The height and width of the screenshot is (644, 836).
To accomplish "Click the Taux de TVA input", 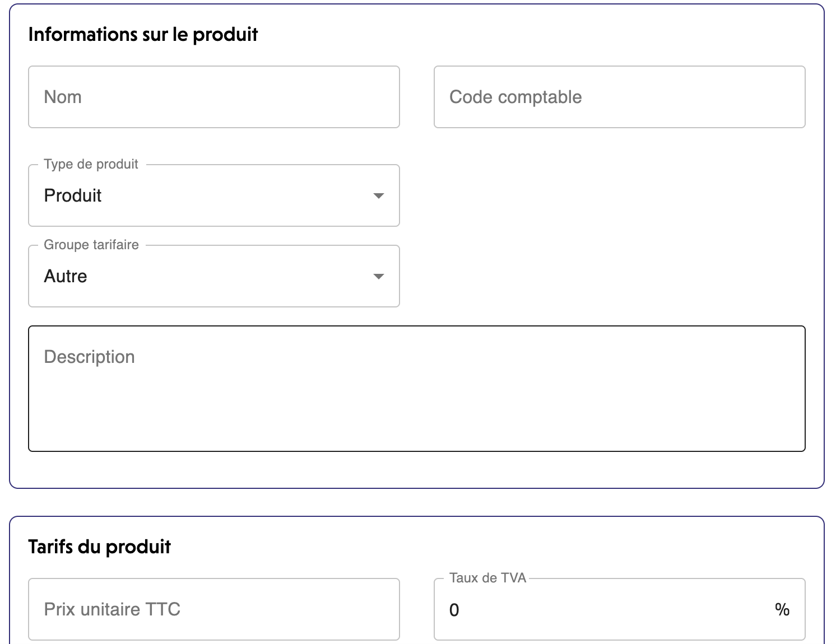I will (x=605, y=609).
